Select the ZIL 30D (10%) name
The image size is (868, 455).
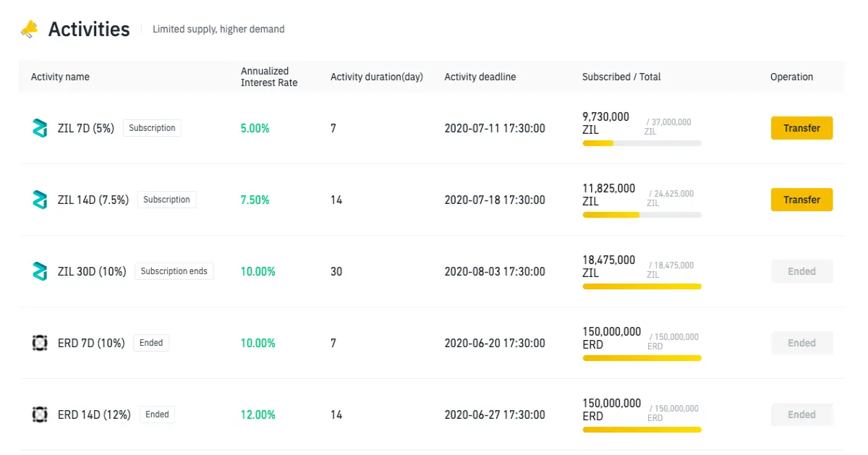[92, 271]
